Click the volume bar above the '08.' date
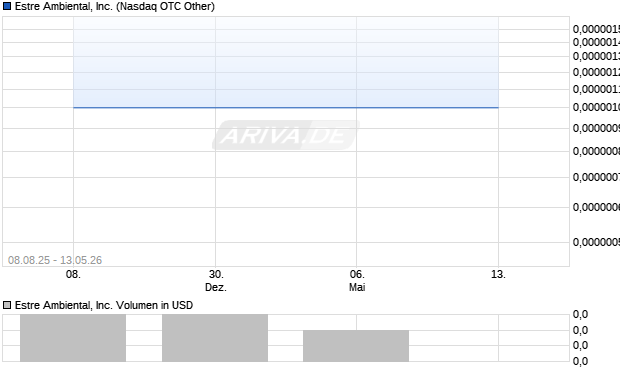This screenshot has height=371, width=620. click(x=73, y=338)
